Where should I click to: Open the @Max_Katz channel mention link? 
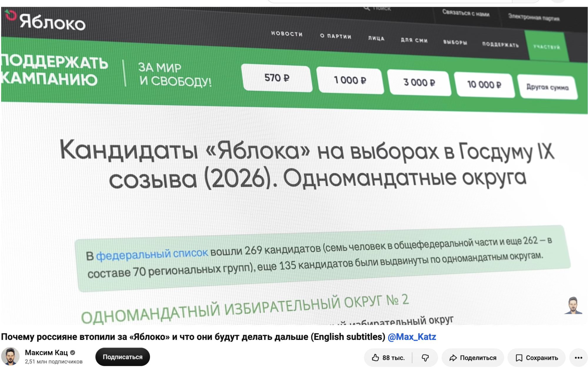click(412, 337)
